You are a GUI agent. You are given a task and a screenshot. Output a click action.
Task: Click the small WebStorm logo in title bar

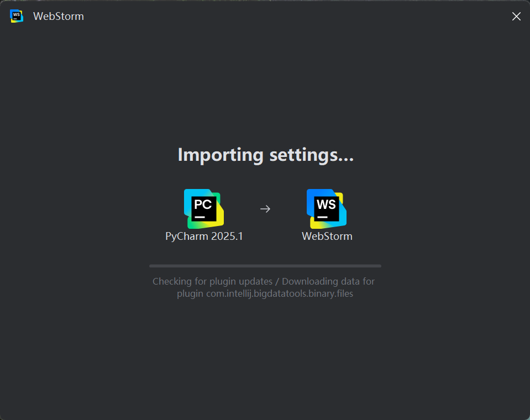(17, 16)
